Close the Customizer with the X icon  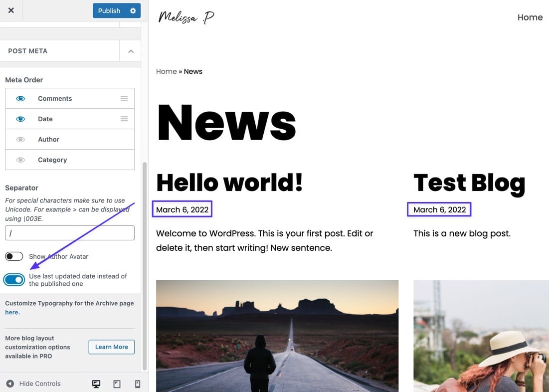pos(11,10)
